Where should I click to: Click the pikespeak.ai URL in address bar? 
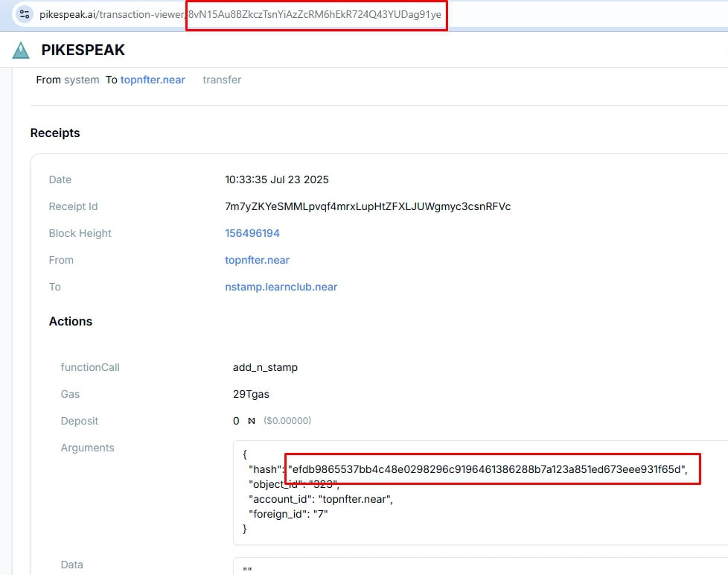click(240, 14)
